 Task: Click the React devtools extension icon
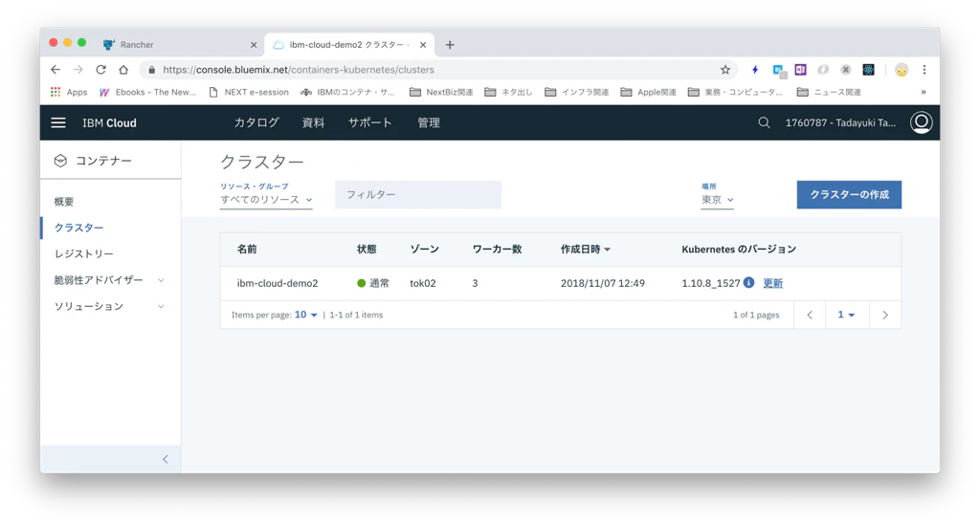(869, 70)
